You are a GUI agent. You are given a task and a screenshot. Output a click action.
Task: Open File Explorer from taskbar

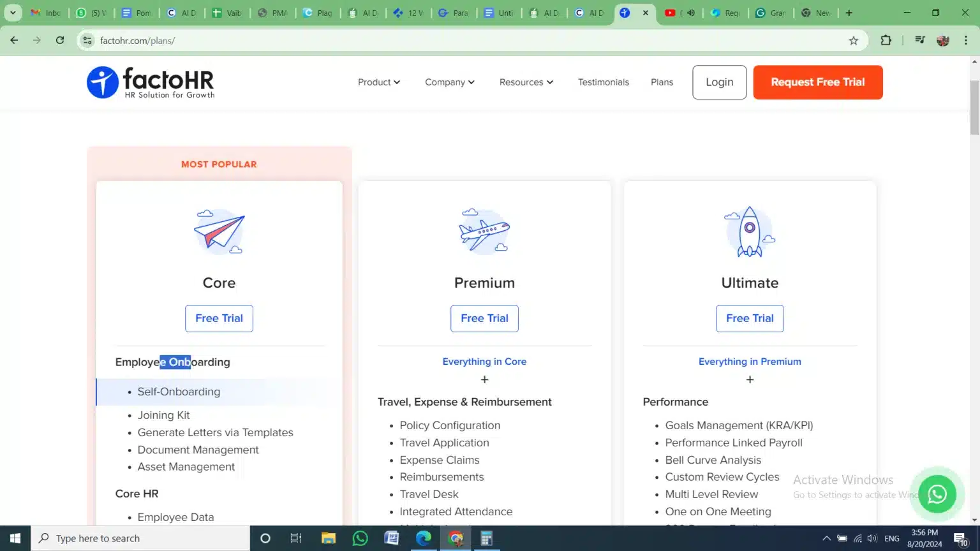pyautogui.click(x=329, y=538)
